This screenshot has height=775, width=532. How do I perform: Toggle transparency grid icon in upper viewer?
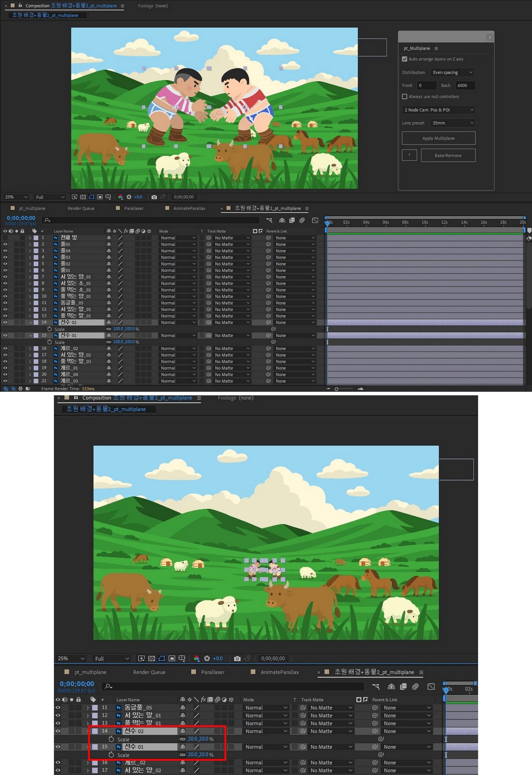83,197
